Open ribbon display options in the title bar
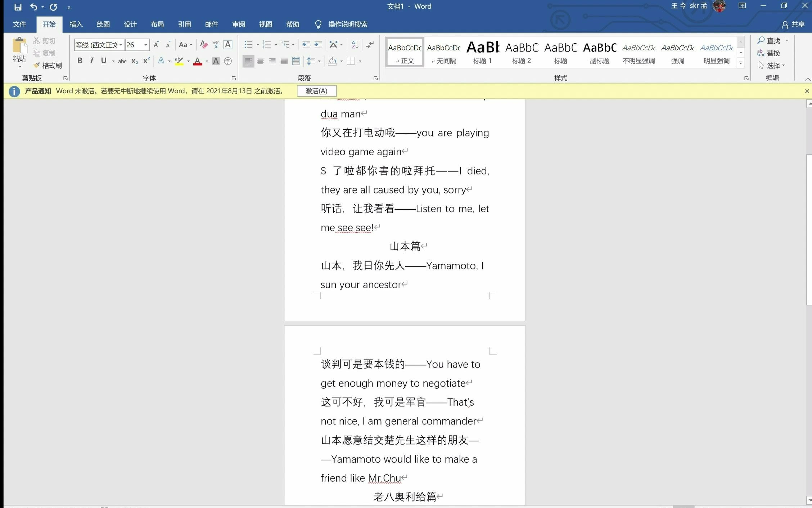This screenshot has width=812, height=508. pyautogui.click(x=742, y=6)
